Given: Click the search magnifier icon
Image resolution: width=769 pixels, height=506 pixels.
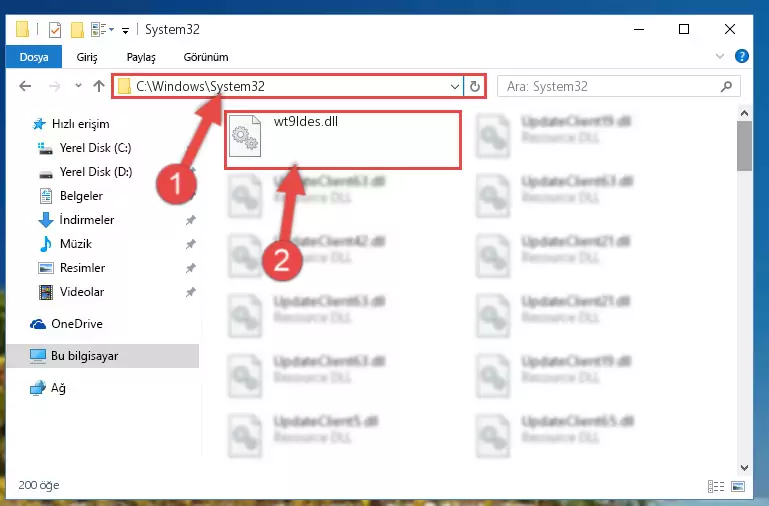Looking at the screenshot, I should click(x=726, y=86).
